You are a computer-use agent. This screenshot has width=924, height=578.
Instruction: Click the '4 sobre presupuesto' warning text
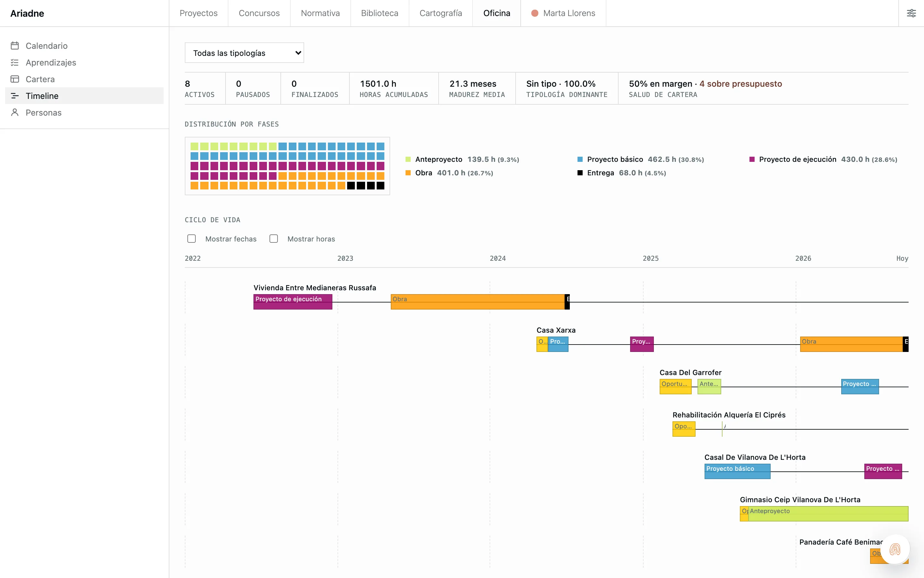741,84
